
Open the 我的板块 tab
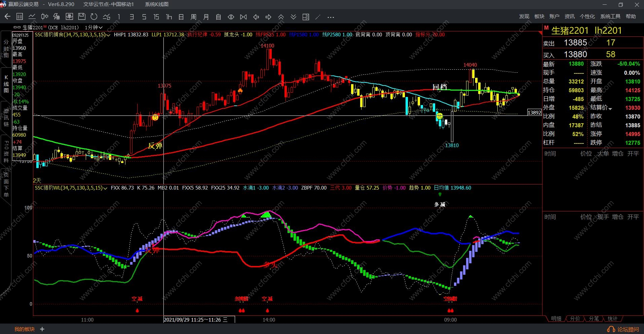point(25,329)
